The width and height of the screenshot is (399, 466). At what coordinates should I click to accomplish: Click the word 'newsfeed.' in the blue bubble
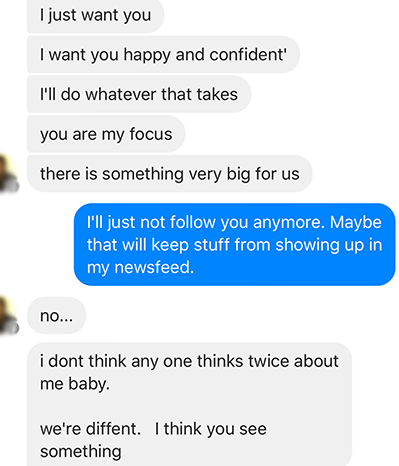click(154, 267)
